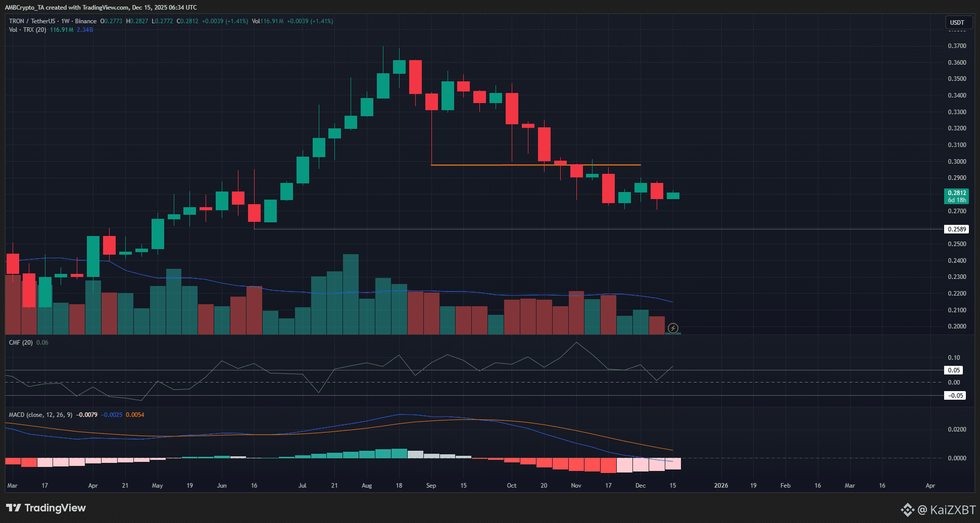This screenshot has height=523, width=980.
Task: Select the TRON / TetherUS symbol title
Action: [x=31, y=21]
